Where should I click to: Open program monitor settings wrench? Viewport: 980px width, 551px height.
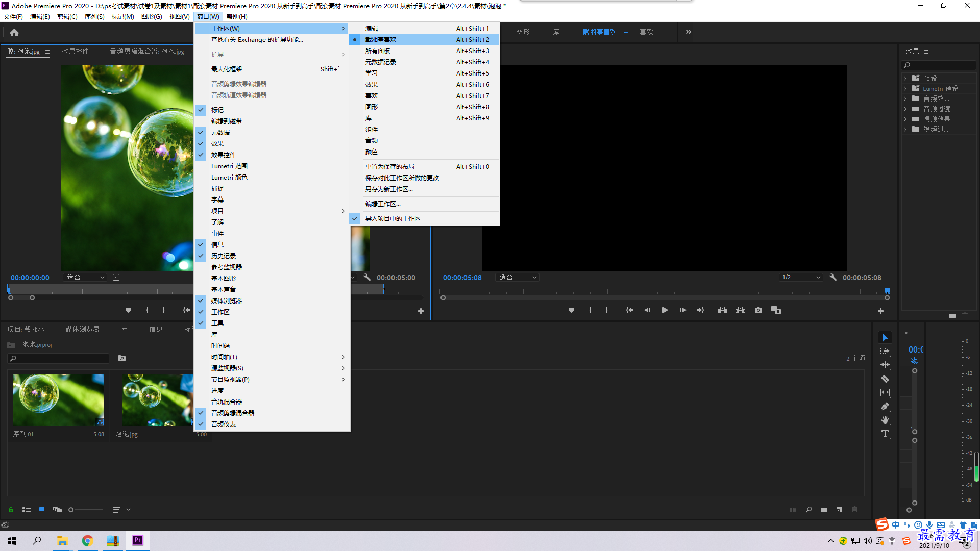coord(833,277)
